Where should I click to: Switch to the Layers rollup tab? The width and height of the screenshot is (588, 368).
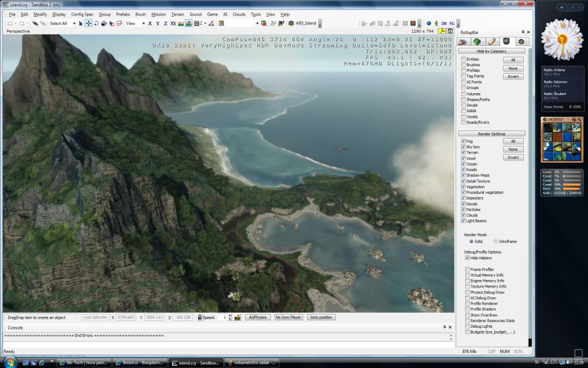tap(521, 41)
